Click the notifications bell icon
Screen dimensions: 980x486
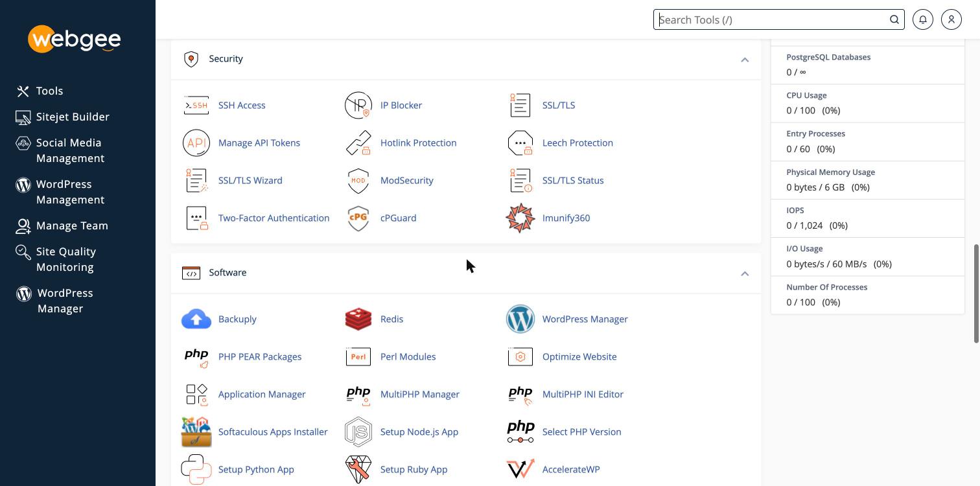pos(923,19)
